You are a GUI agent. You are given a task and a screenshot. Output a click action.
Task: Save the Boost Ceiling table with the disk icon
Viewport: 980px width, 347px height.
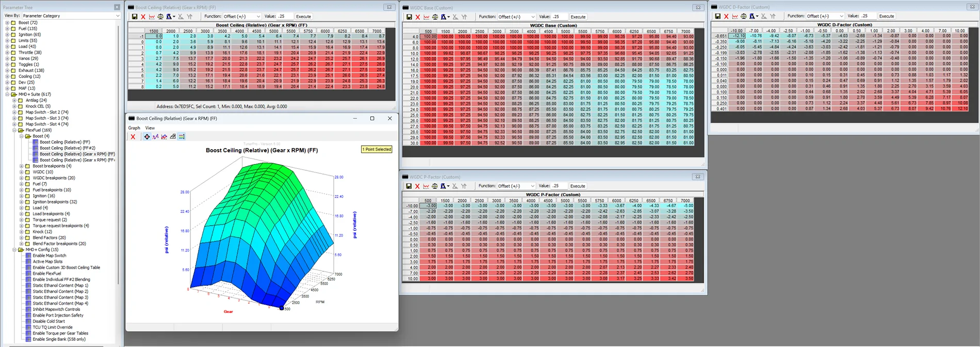(x=135, y=17)
